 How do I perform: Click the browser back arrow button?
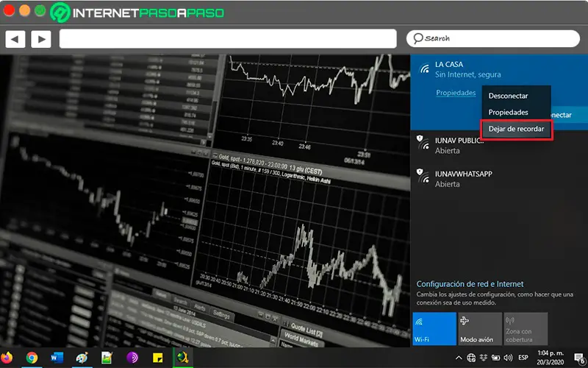click(15, 39)
